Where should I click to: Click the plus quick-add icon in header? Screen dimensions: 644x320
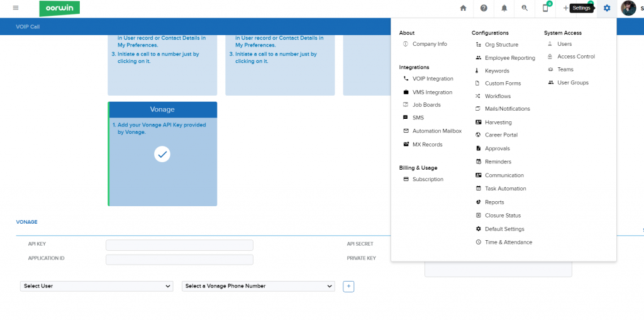pyautogui.click(x=565, y=8)
